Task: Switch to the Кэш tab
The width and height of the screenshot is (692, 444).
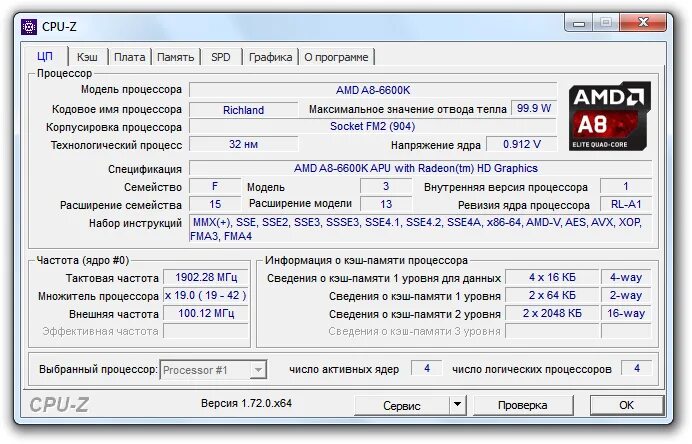Action: pos(87,57)
